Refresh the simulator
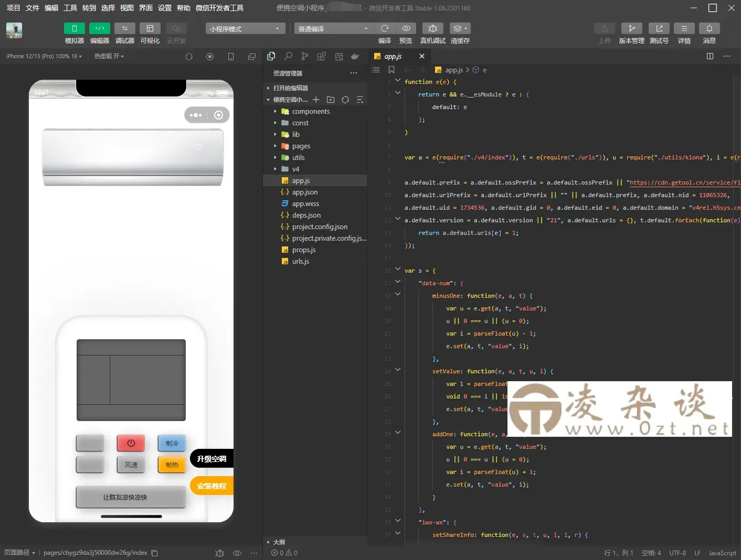The height and width of the screenshot is (560, 741). (189, 57)
